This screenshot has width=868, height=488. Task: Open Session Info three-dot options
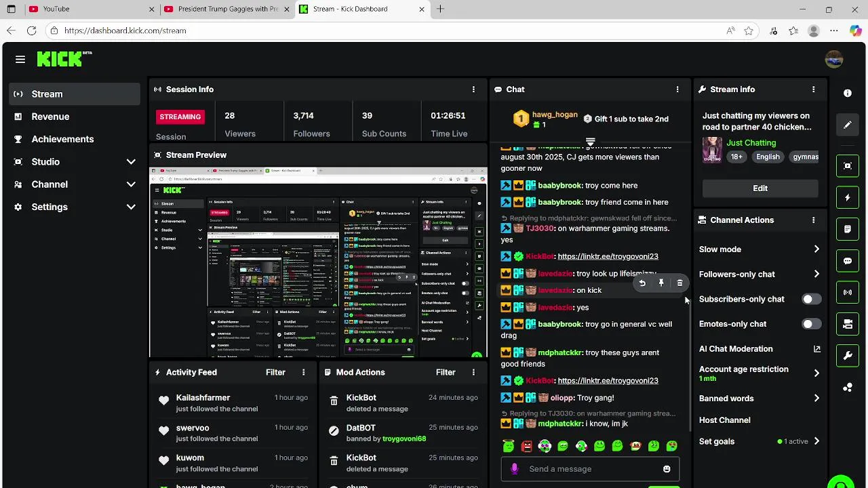click(x=473, y=89)
